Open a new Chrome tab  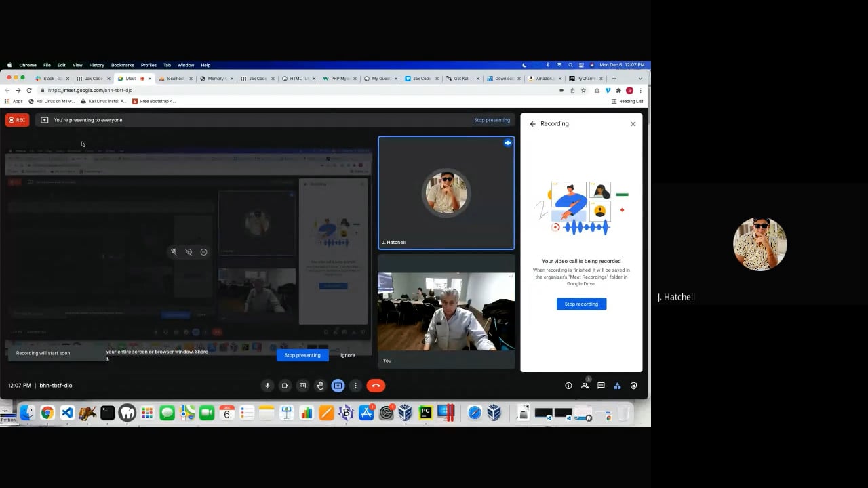[x=614, y=79]
